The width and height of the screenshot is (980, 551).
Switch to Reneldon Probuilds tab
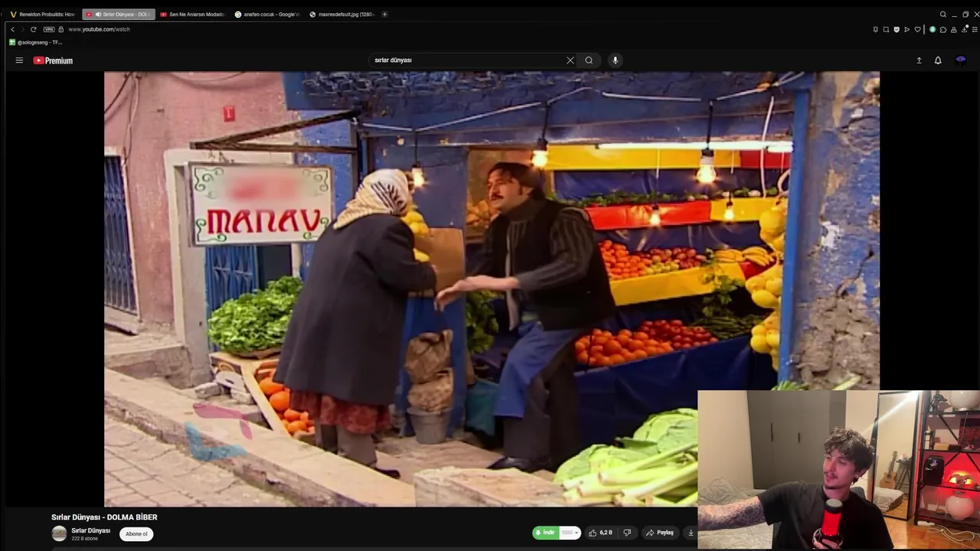point(42,15)
